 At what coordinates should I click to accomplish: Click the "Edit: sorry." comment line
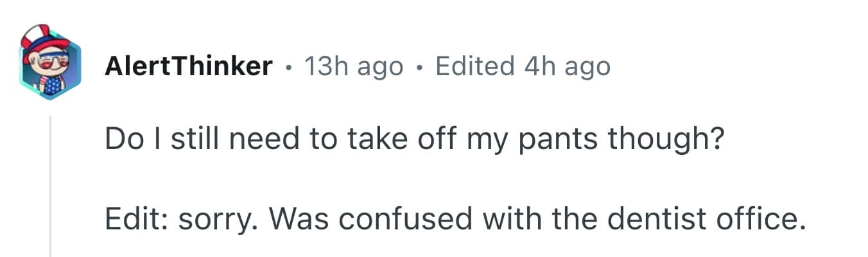tap(455, 220)
